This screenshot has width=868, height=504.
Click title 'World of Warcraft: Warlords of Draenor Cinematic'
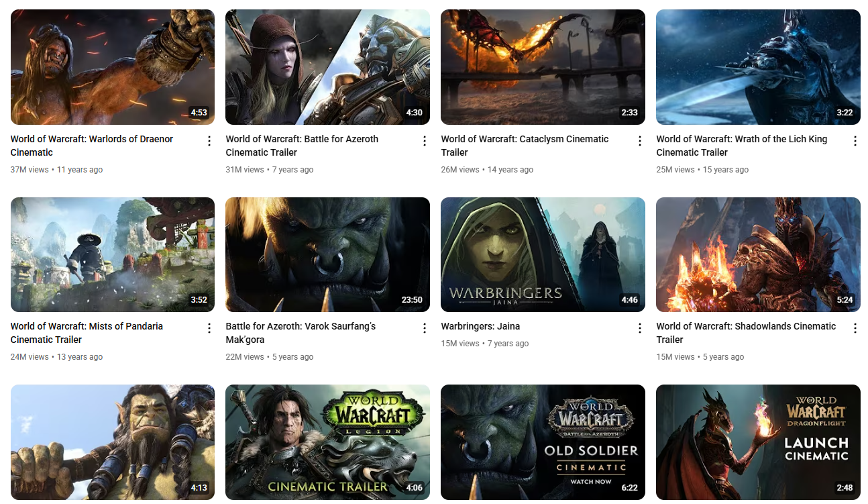[x=92, y=146]
